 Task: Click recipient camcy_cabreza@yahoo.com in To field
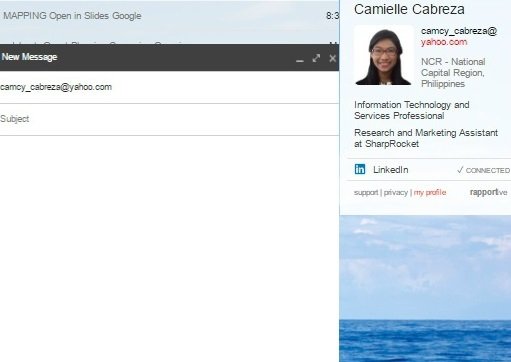[56, 87]
